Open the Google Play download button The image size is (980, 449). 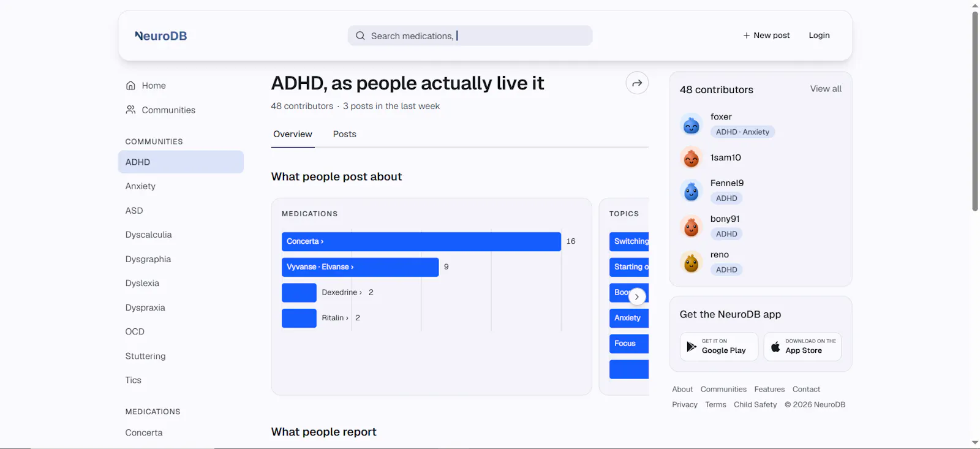[x=719, y=347]
